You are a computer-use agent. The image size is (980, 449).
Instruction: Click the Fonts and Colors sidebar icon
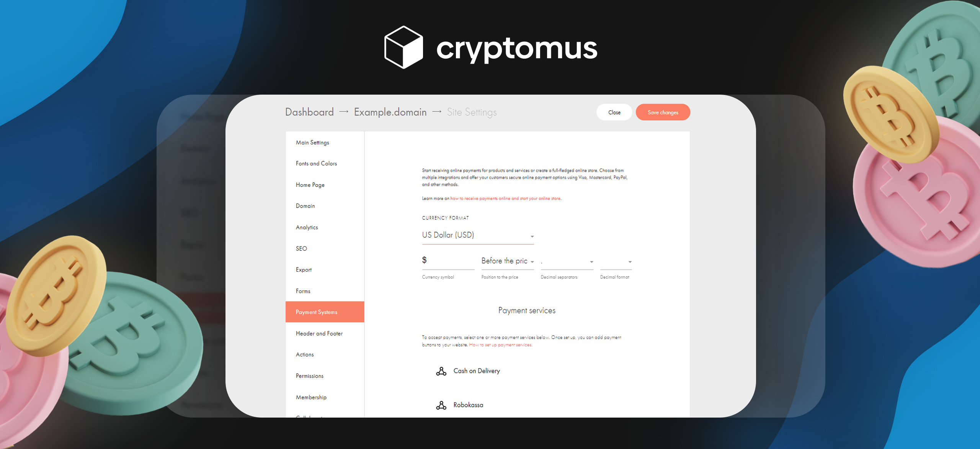316,163
